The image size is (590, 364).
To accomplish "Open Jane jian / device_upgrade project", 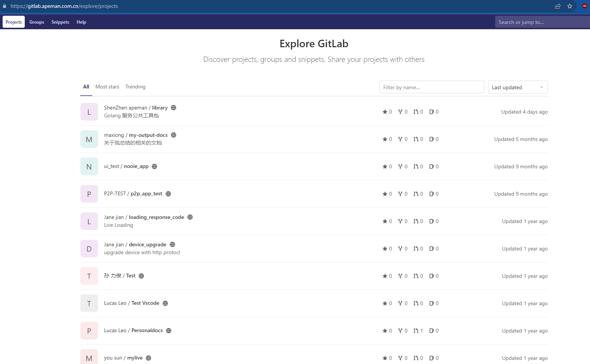I will click(135, 244).
